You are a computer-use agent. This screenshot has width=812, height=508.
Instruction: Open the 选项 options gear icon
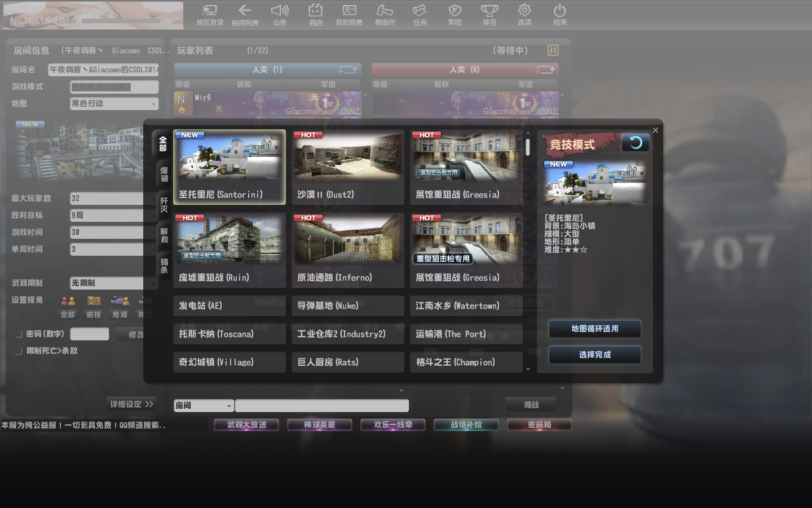[x=524, y=15]
